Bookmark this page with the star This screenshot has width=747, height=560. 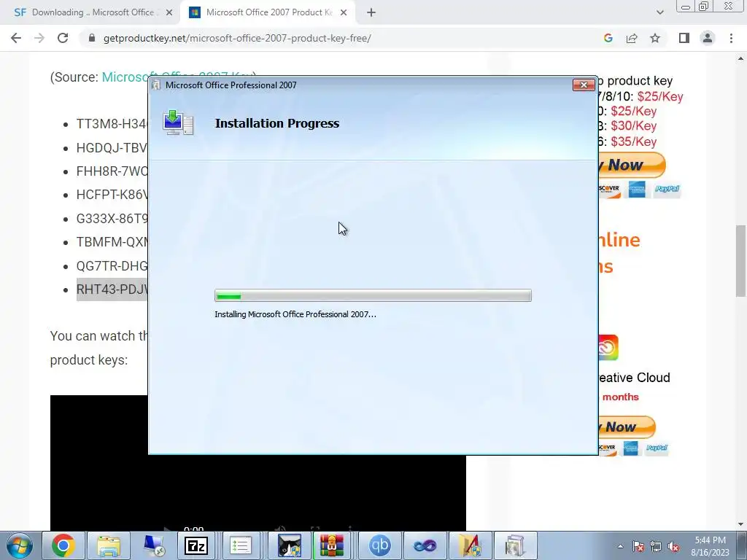pos(655,38)
